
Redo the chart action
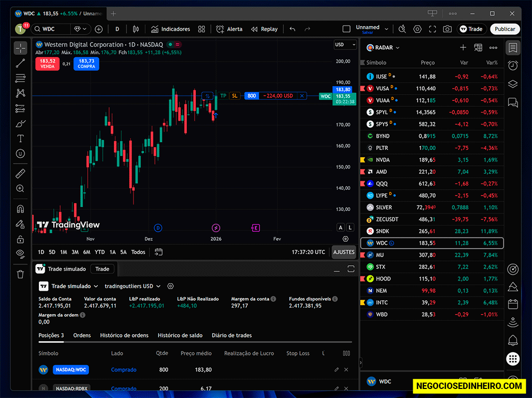tap(307, 29)
